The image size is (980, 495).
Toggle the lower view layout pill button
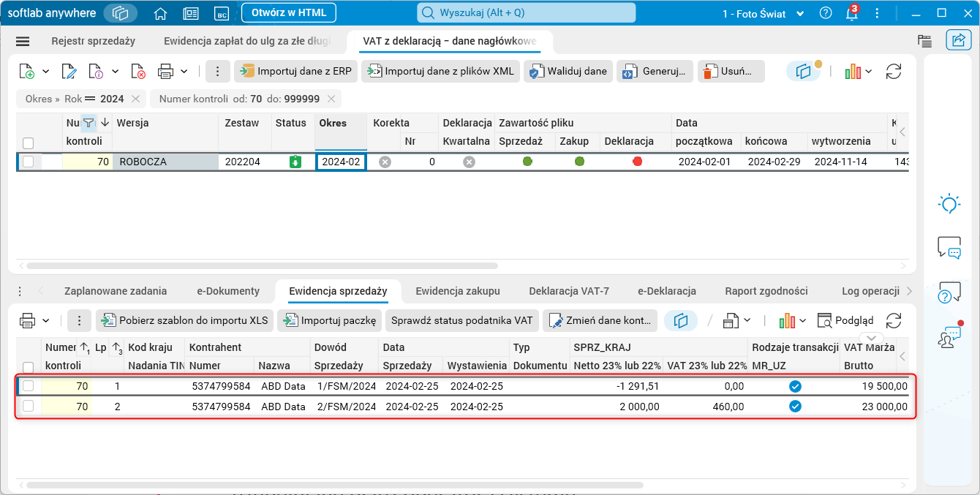(x=681, y=320)
